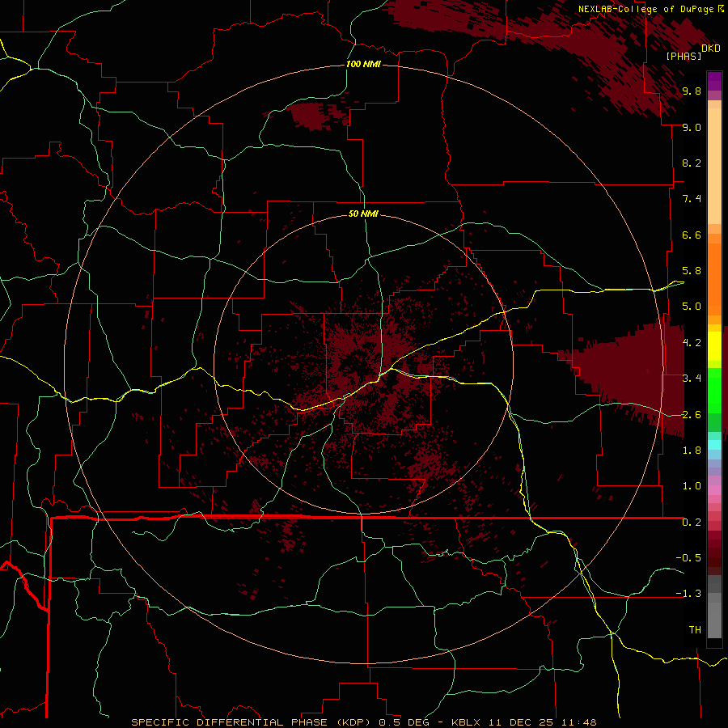Click the -0.5 scale value label
This screenshot has width=728, height=728.
688,557
